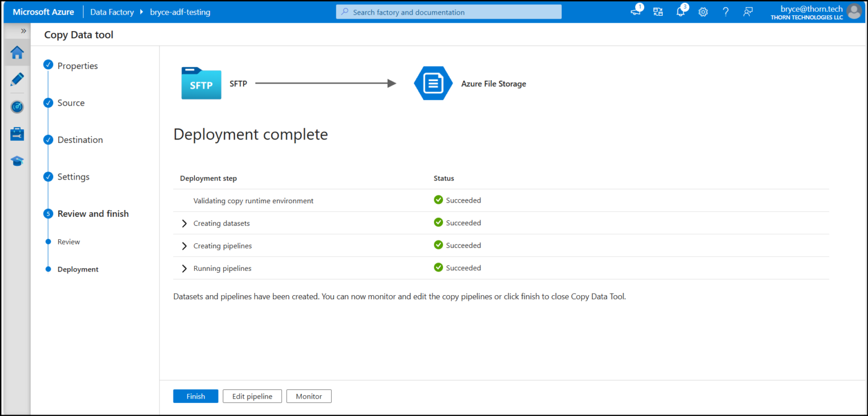This screenshot has width=868, height=416.
Task: Expand the Running pipelines step
Action: click(184, 268)
